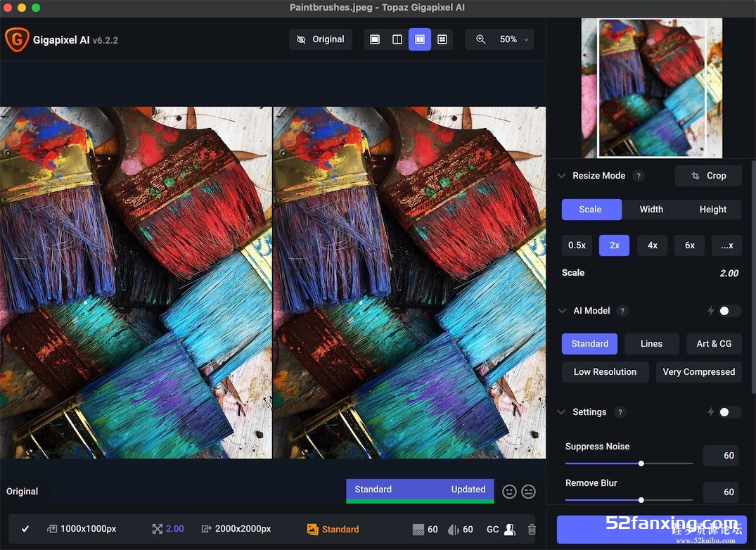
Task: Open Settings help question mark
Action: tap(620, 412)
